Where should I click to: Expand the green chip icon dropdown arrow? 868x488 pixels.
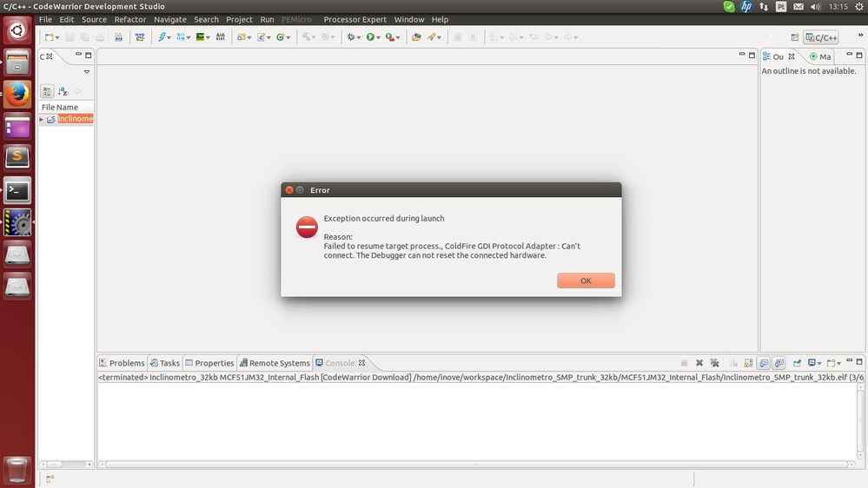(209, 37)
